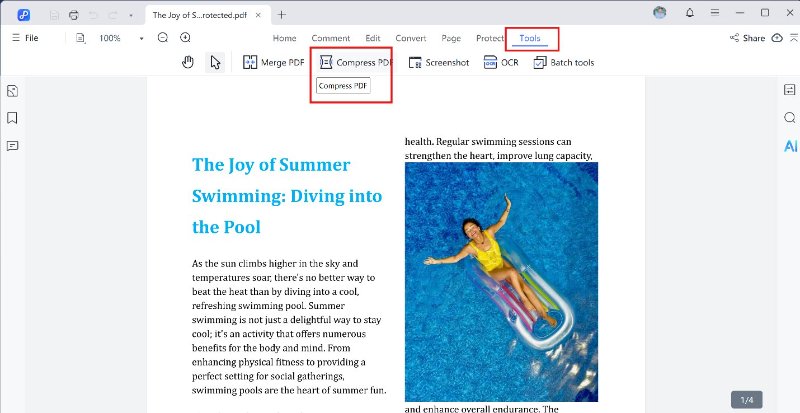Activate the arrow Select tool
This screenshot has width=800, height=413.
click(x=215, y=62)
